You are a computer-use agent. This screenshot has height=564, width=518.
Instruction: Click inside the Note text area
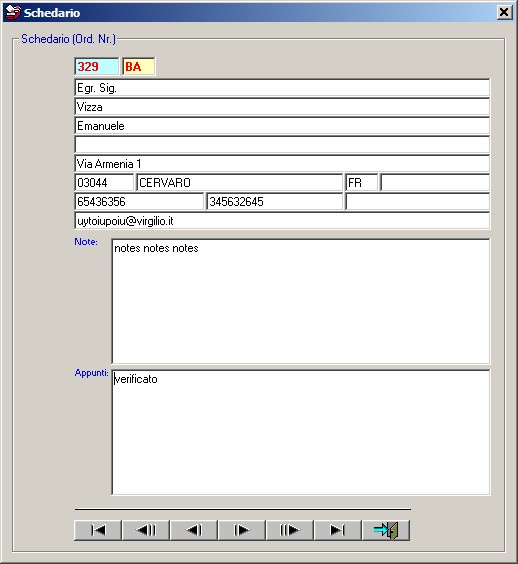coord(301,301)
